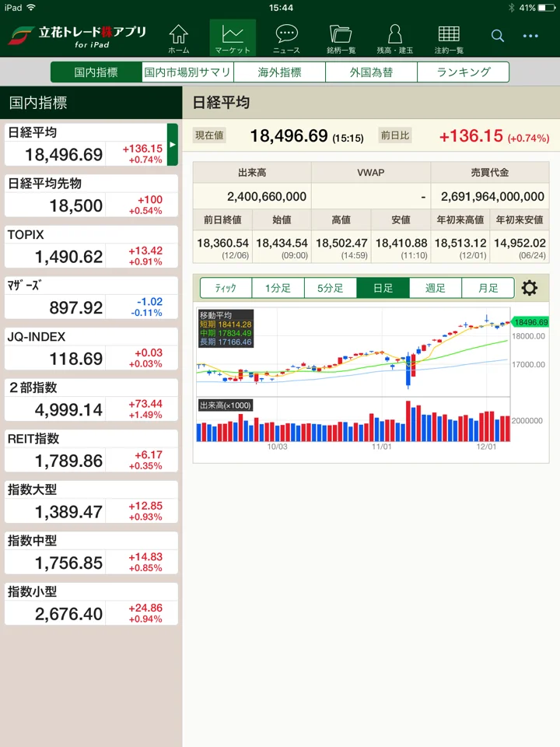Screen dimensions: 560x747
Task: Tap the 現在値 18,496.69 in detail header
Action: tap(289, 135)
